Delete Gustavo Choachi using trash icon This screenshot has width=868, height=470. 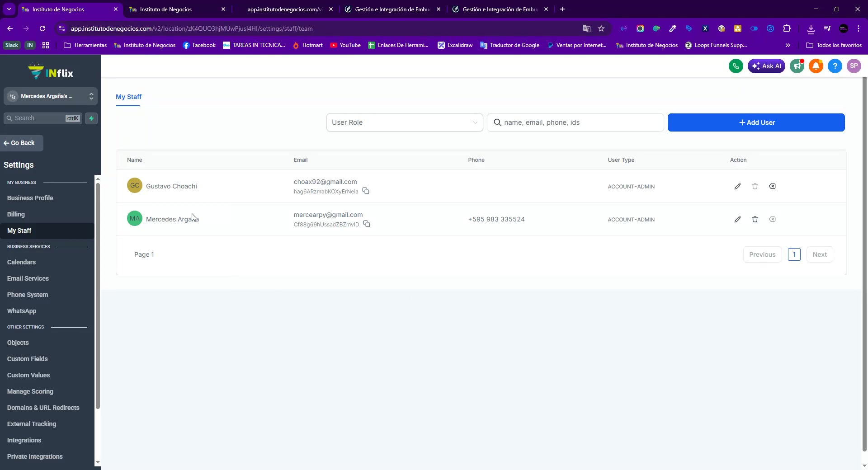tap(755, 186)
